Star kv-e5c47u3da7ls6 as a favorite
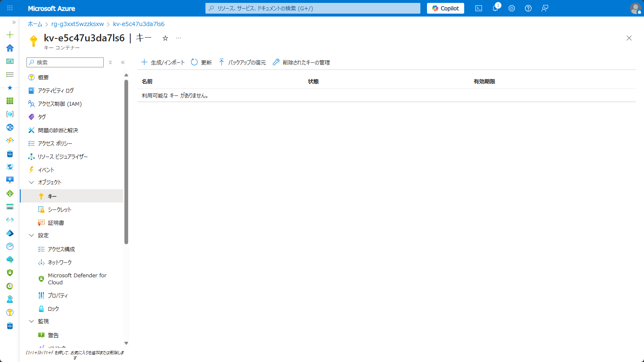The height and width of the screenshot is (362, 644). (x=165, y=38)
